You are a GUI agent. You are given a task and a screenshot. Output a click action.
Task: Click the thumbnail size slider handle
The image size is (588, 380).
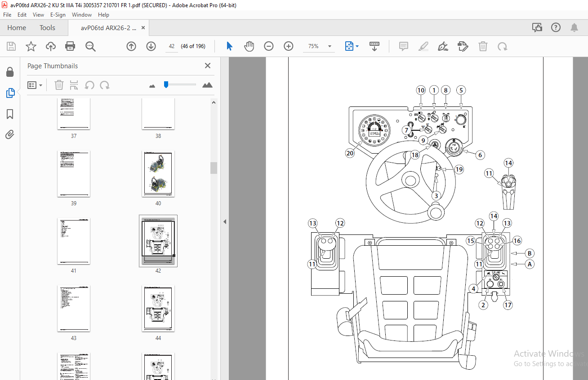point(166,84)
